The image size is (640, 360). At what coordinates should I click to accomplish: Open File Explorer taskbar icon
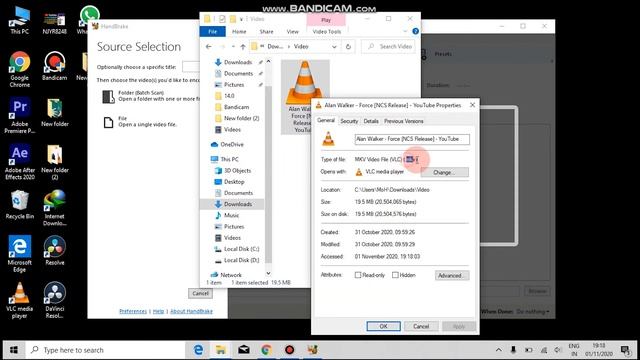point(221,350)
